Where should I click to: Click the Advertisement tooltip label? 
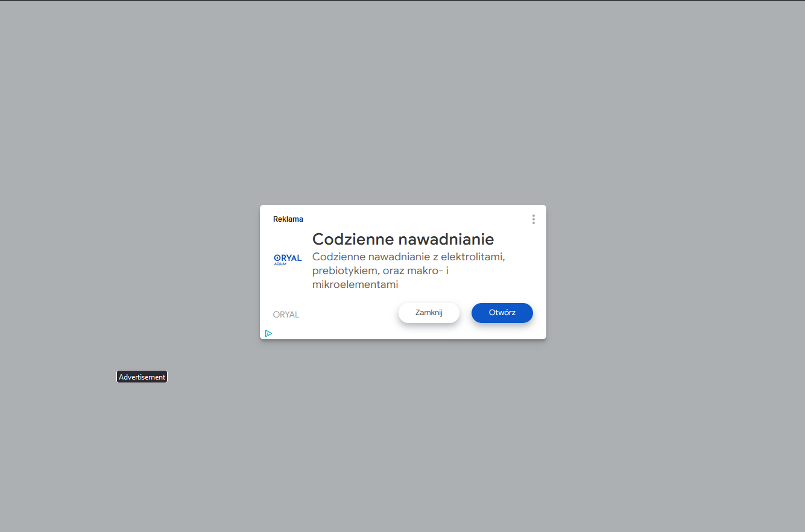[x=142, y=377]
